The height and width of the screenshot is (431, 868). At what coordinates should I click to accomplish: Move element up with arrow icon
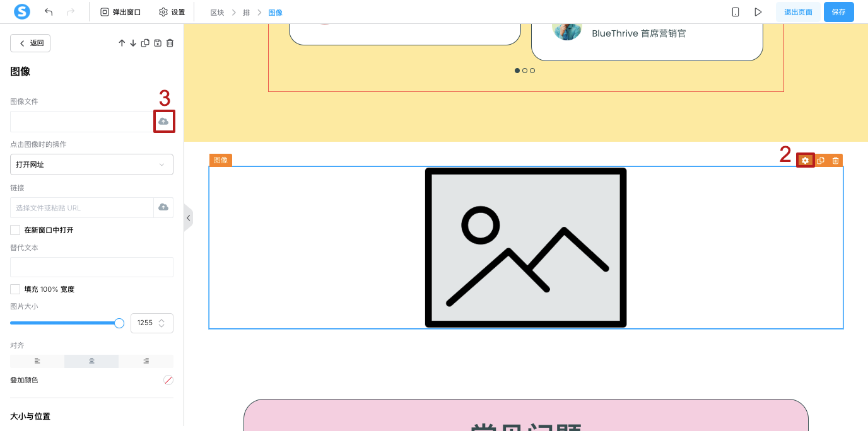(122, 43)
